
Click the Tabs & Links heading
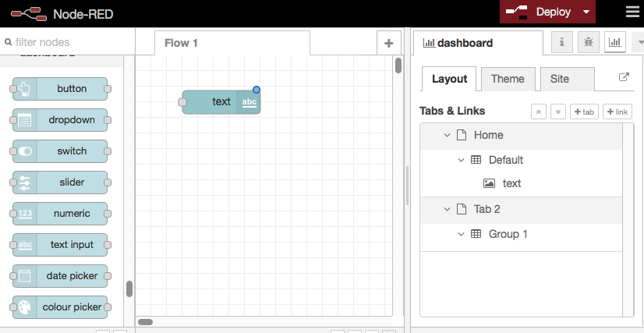point(452,111)
